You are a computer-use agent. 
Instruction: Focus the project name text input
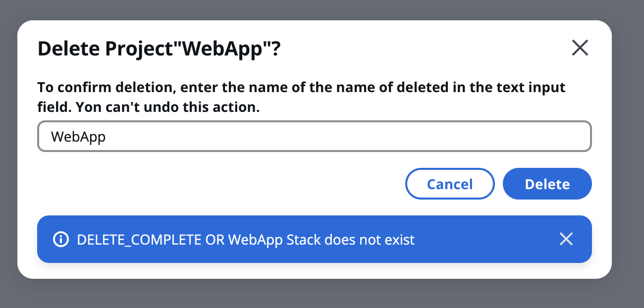tap(315, 136)
